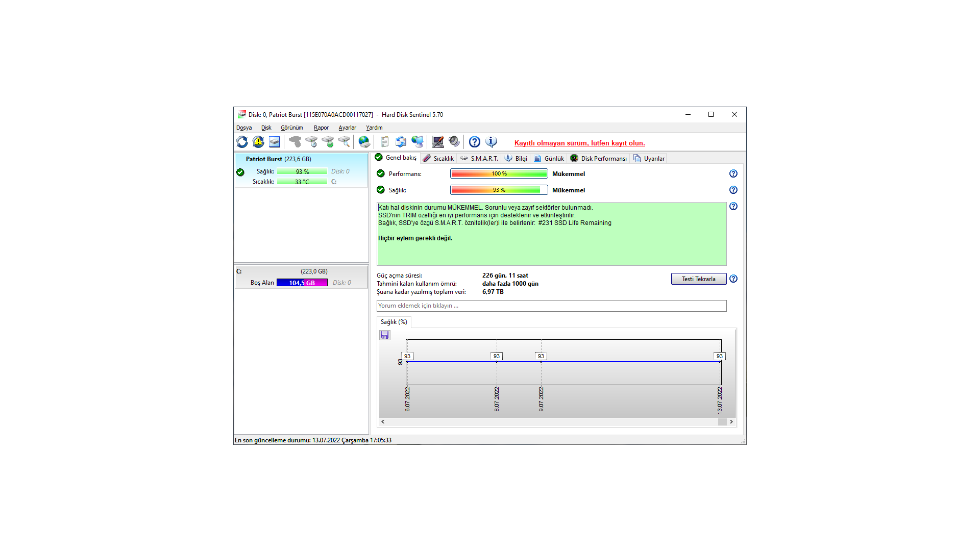Screen dimensions: 980x551
Task: Click the graph scrollbar right arrow
Action: coord(731,422)
